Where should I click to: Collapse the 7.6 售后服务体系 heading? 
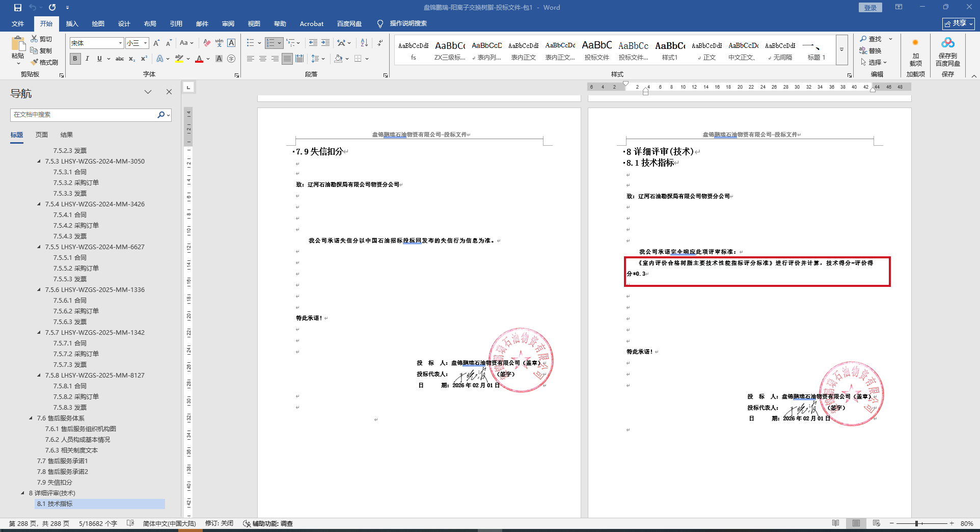[x=31, y=418]
